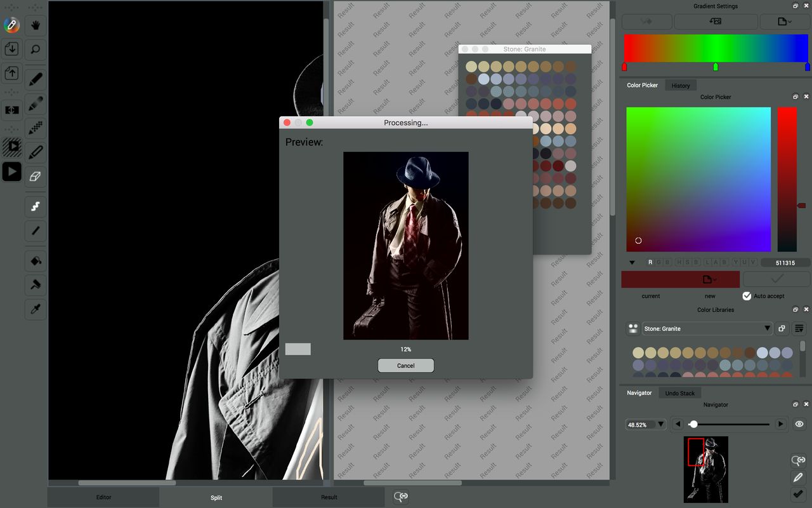Click the view sync link icon below canvas
This screenshot has width=812, height=508.
(400, 497)
